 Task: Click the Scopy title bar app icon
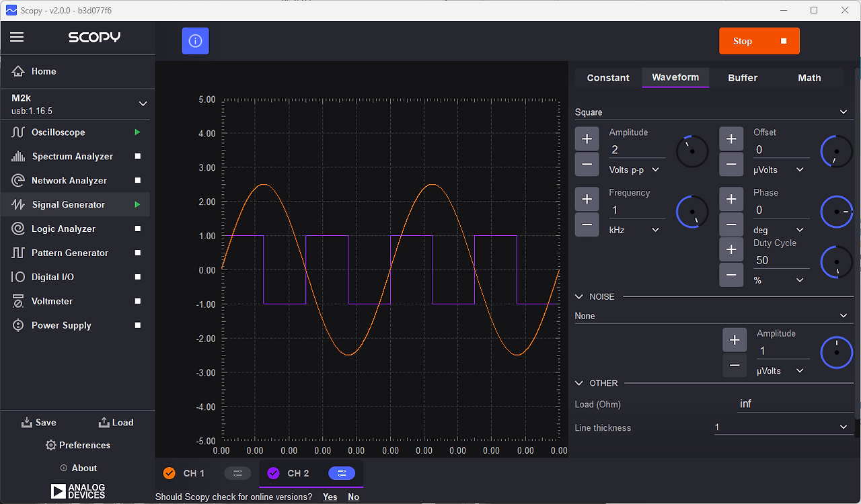pyautogui.click(x=11, y=10)
